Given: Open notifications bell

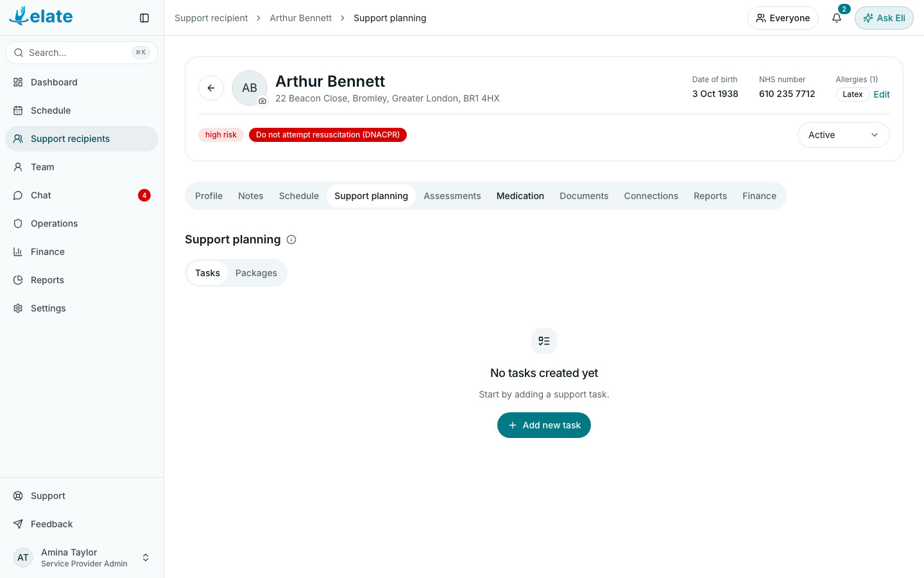Looking at the screenshot, I should point(837,18).
